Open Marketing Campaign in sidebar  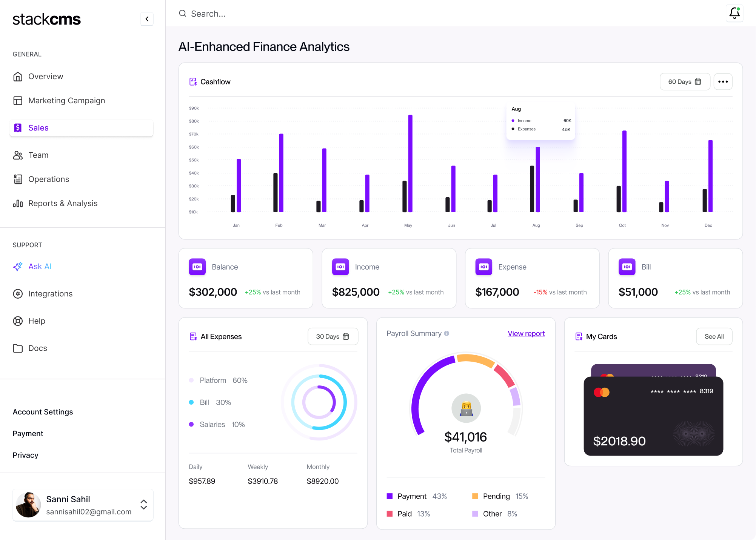(66, 101)
